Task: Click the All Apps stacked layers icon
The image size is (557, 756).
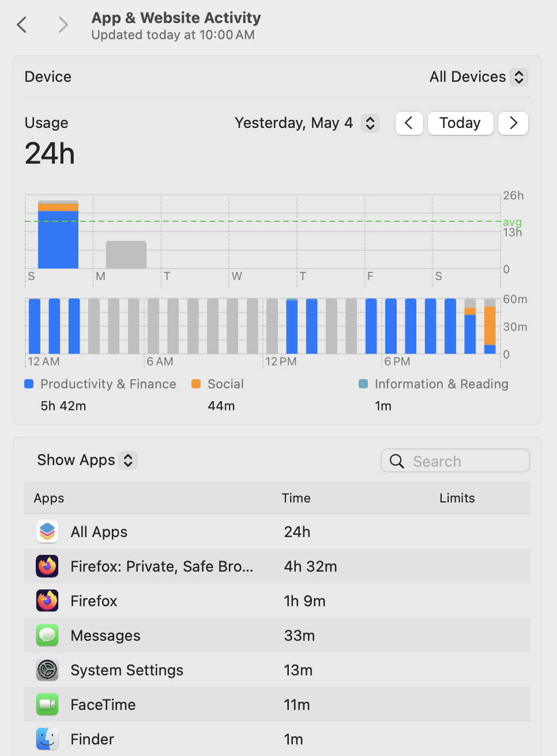Action: [47, 532]
